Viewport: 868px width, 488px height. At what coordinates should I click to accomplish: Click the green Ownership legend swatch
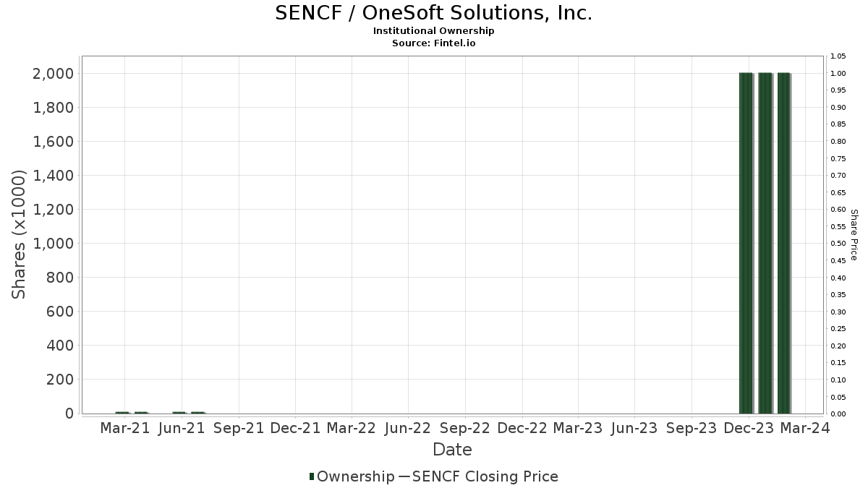pyautogui.click(x=312, y=476)
